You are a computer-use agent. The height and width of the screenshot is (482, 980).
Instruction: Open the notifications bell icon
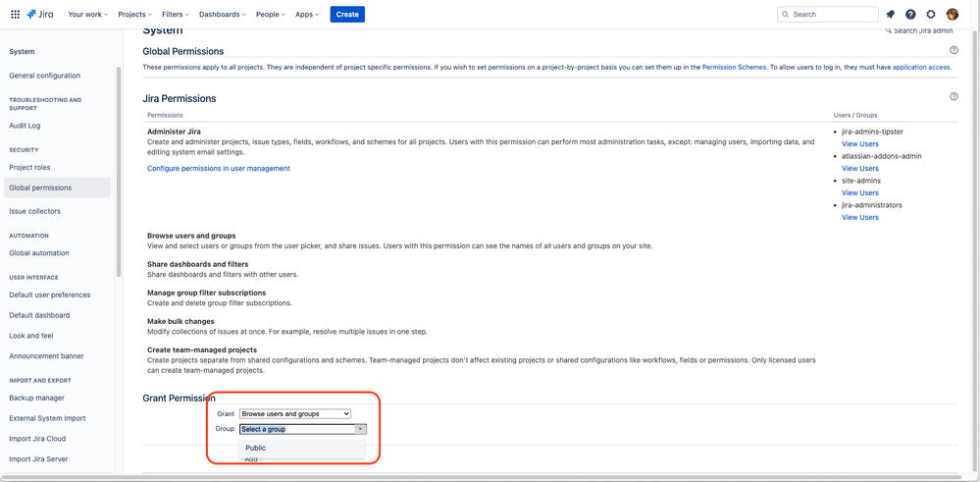pos(891,15)
